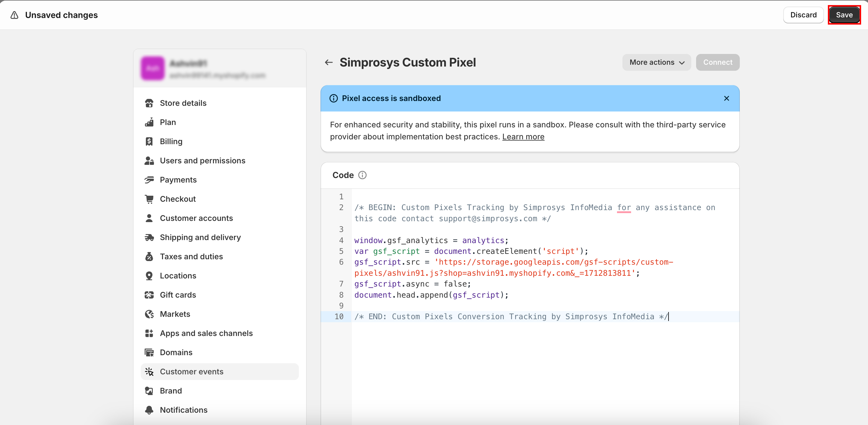
Task: Place cursor on code line 10 END comment
Action: click(x=511, y=317)
